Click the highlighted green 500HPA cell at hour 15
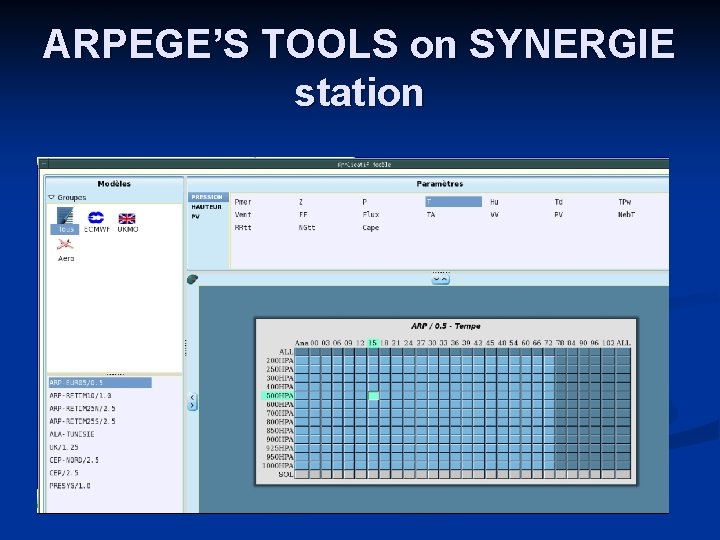The width and height of the screenshot is (720, 540). coord(373,396)
